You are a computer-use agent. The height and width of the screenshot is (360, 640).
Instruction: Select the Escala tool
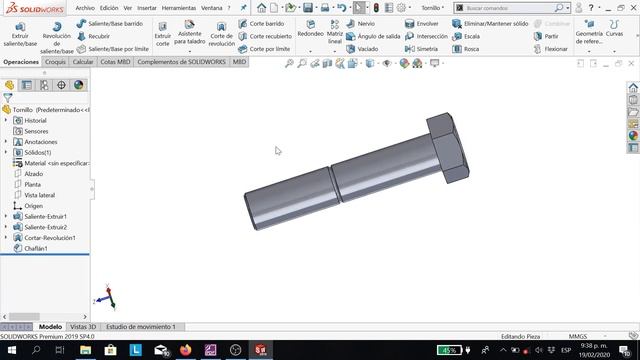coord(466,36)
